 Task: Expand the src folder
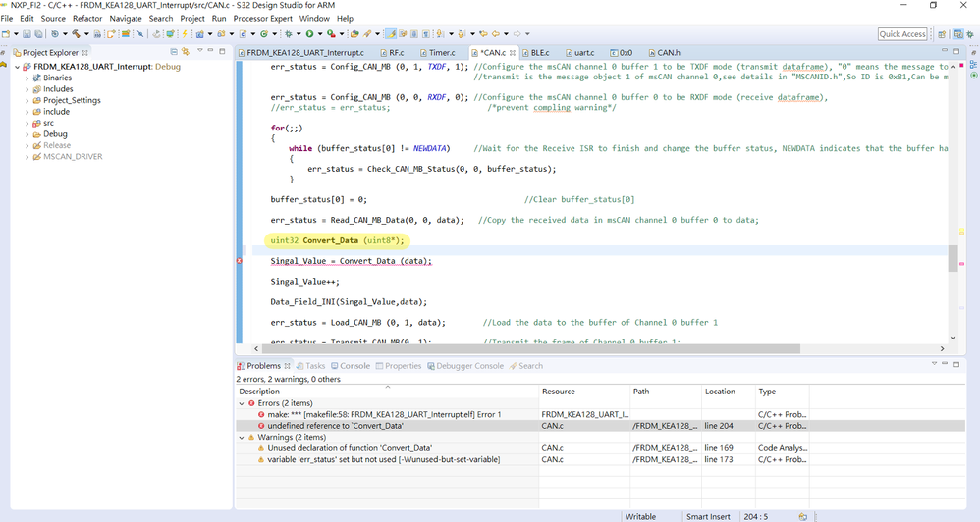click(x=27, y=123)
